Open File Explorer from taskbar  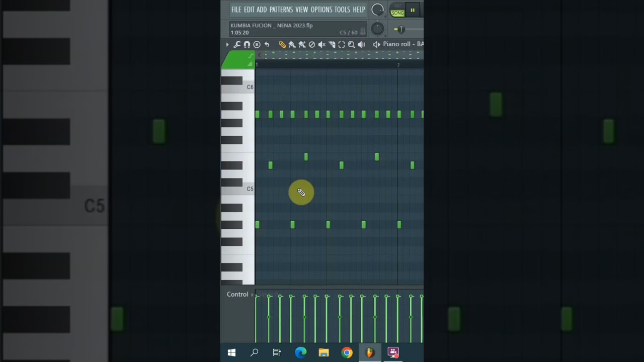[324, 352]
